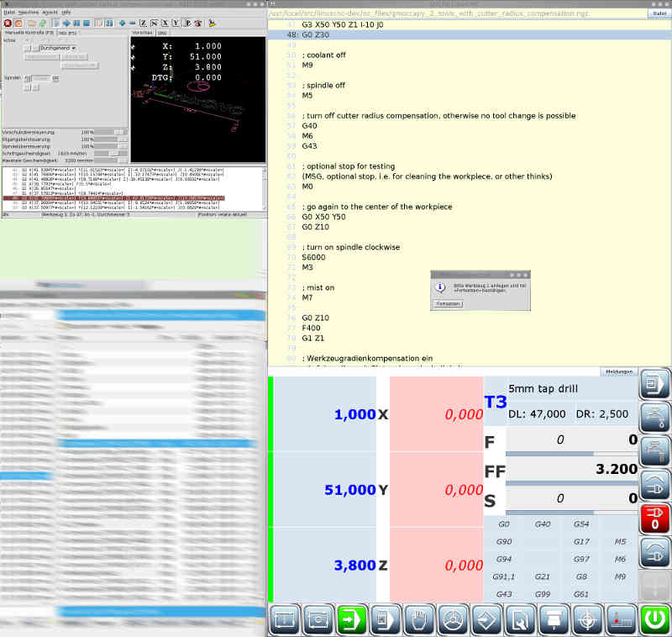
Task: Open the Durchgehend jog increment dropdown
Action: coord(58,48)
